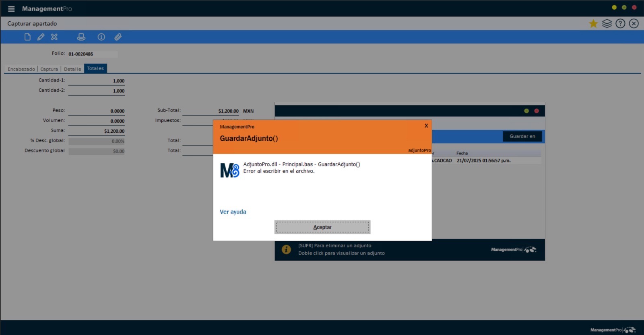Screen dimensions: 644x335
Task: Click the edit pencil toolbar icon
Action: 41,37
